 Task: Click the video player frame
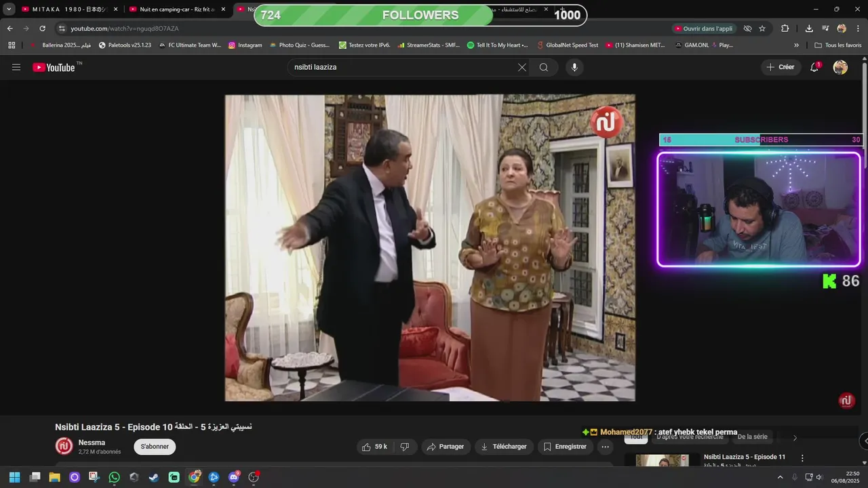coord(430,247)
